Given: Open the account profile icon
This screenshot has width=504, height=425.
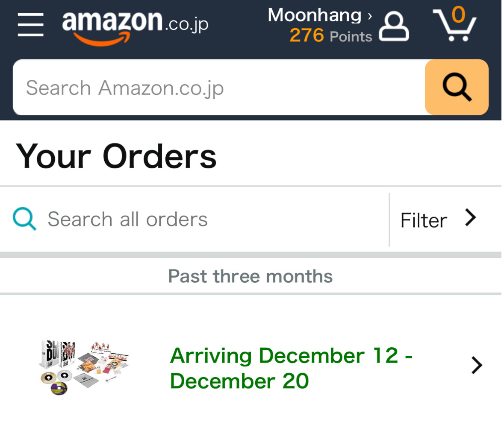Looking at the screenshot, I should [394, 26].
